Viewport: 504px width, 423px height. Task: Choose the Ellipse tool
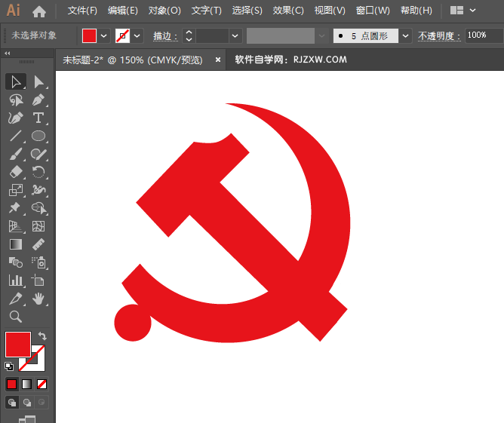38,136
